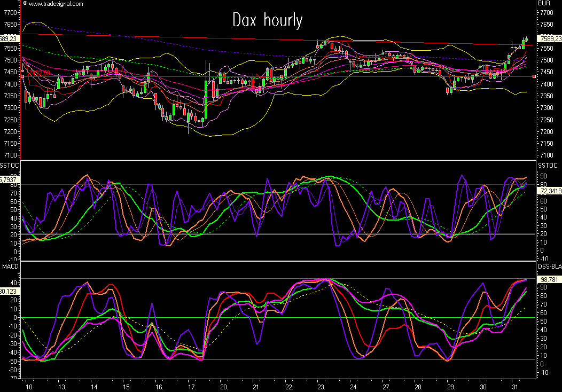Click the 7700 tick on right price scale

(547, 12)
